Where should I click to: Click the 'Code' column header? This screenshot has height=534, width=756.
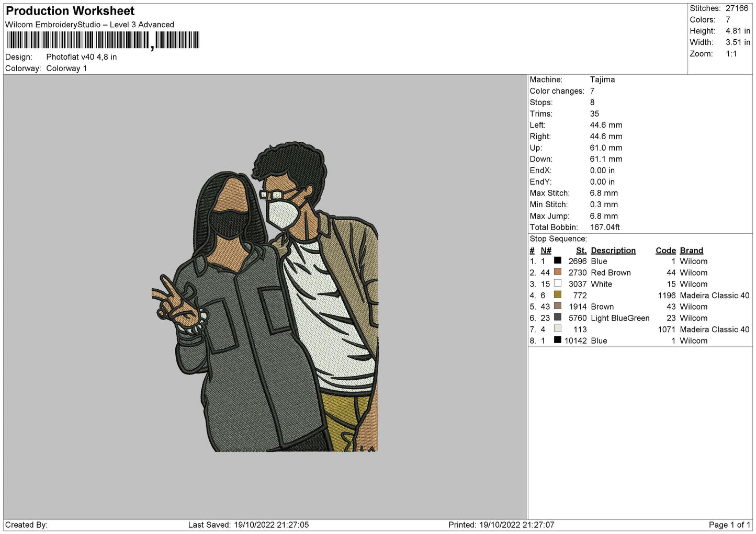coord(665,251)
